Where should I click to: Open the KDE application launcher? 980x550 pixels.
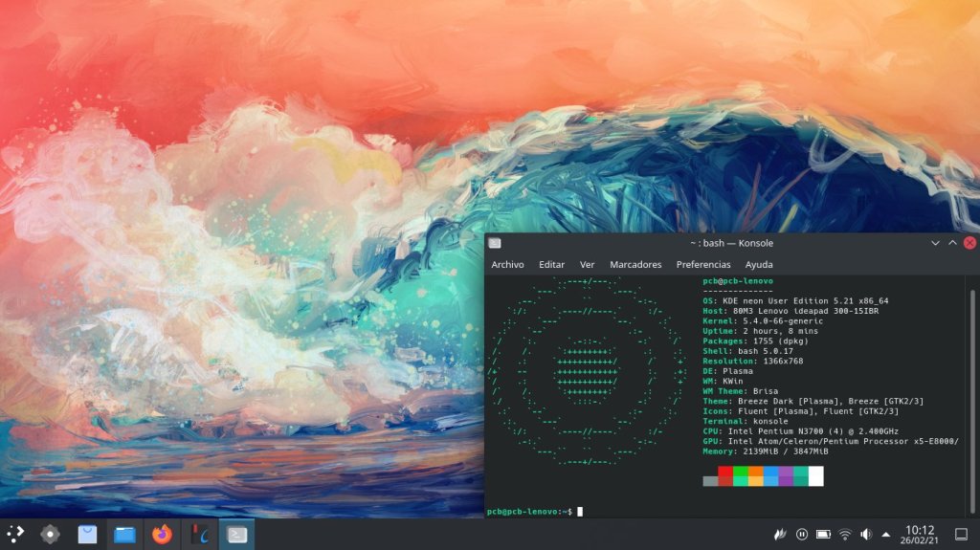[15, 534]
